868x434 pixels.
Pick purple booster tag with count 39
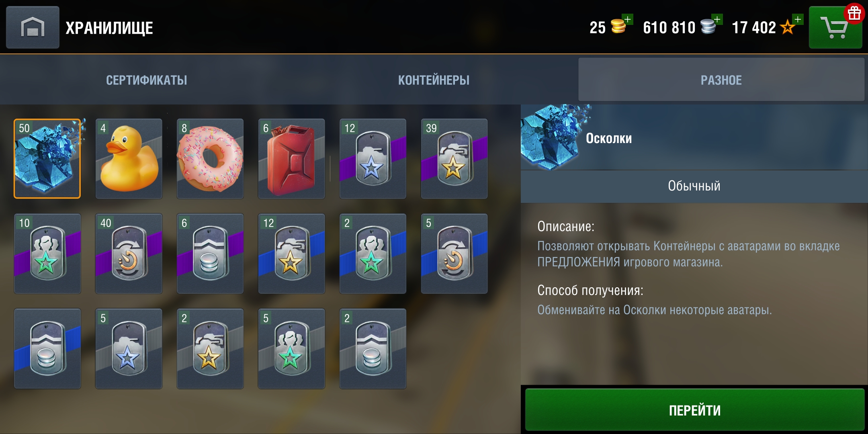454,159
